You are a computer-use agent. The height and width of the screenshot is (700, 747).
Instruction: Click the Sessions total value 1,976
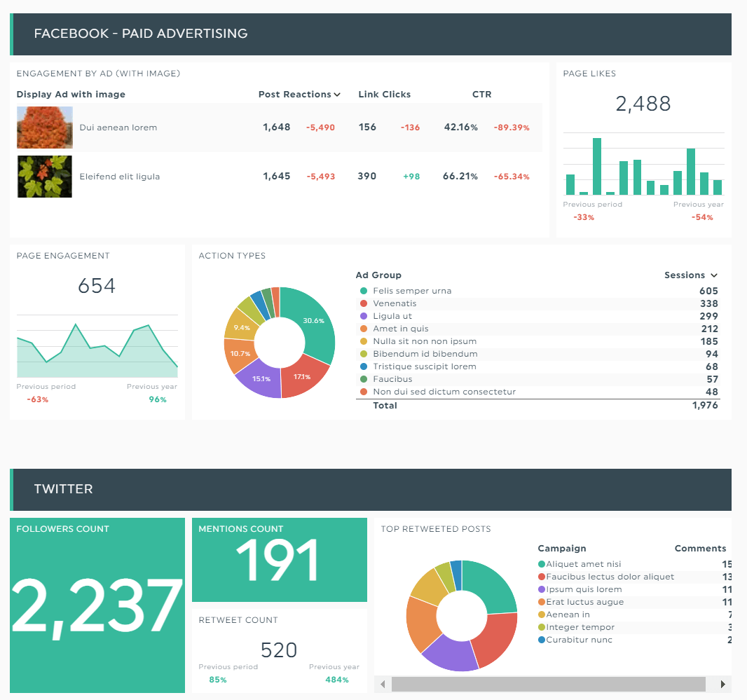click(x=704, y=406)
